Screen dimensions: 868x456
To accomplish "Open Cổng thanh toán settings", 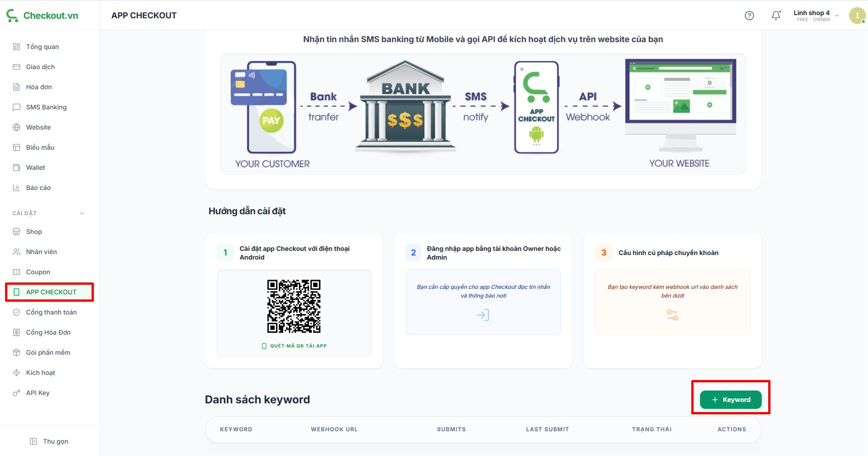I will [51, 312].
